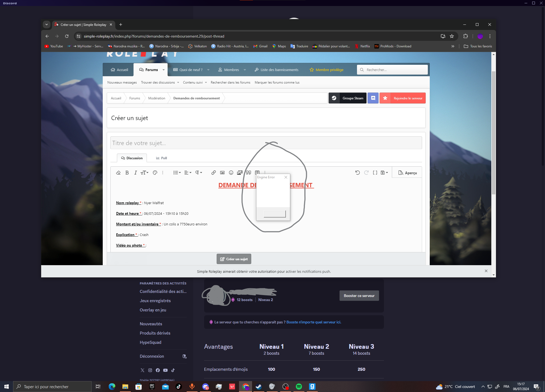
Task: Click the blue Discord button beside Groupe Steam
Action: click(x=373, y=98)
